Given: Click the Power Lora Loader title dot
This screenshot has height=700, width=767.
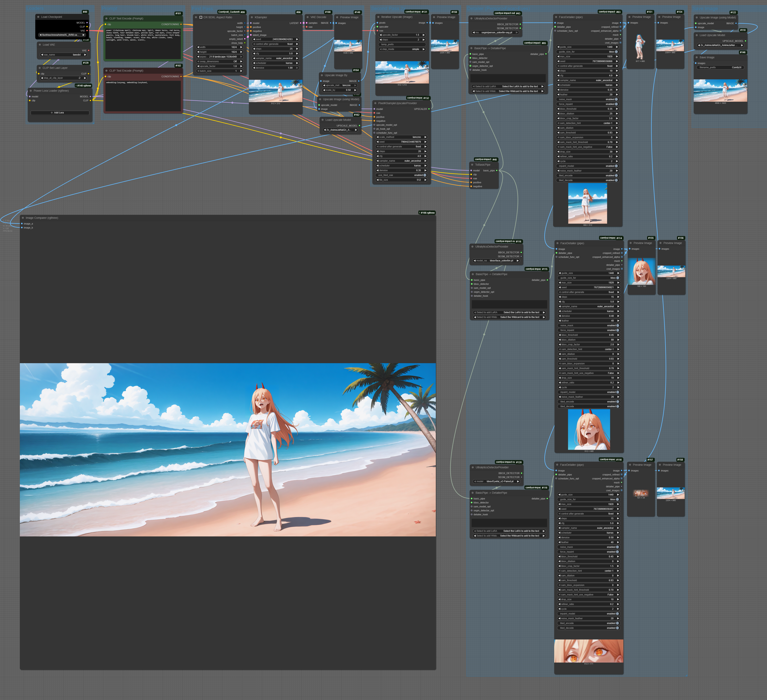Looking at the screenshot, I should coord(31,91).
